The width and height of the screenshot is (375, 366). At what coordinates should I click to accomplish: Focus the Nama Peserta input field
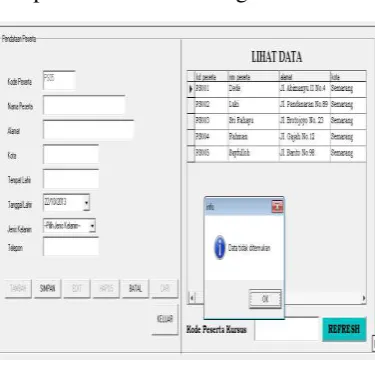[x=84, y=105]
